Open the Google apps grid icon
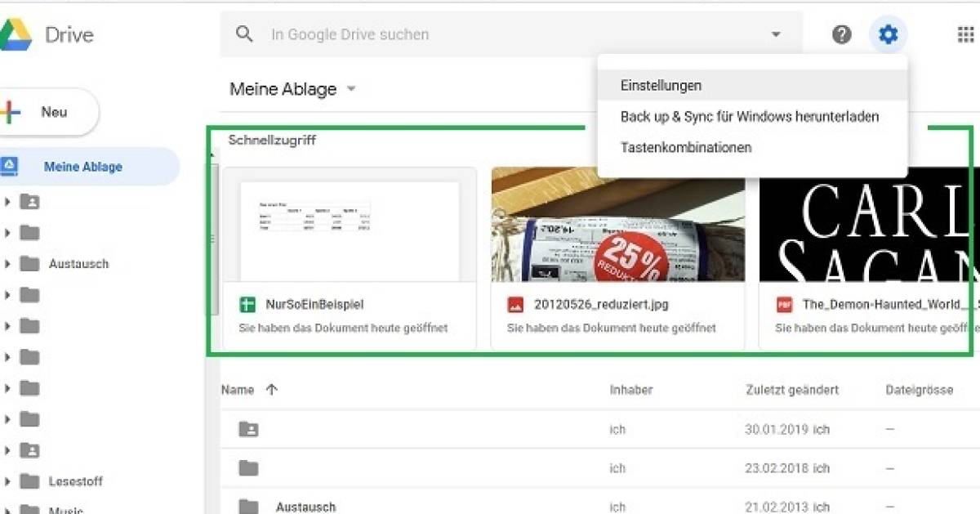 pos(967,34)
